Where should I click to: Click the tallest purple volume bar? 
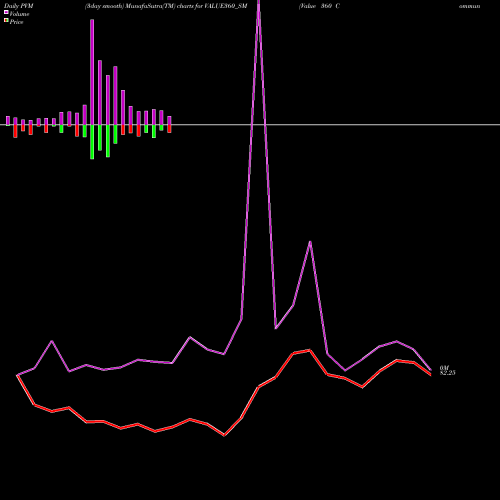(92, 72)
